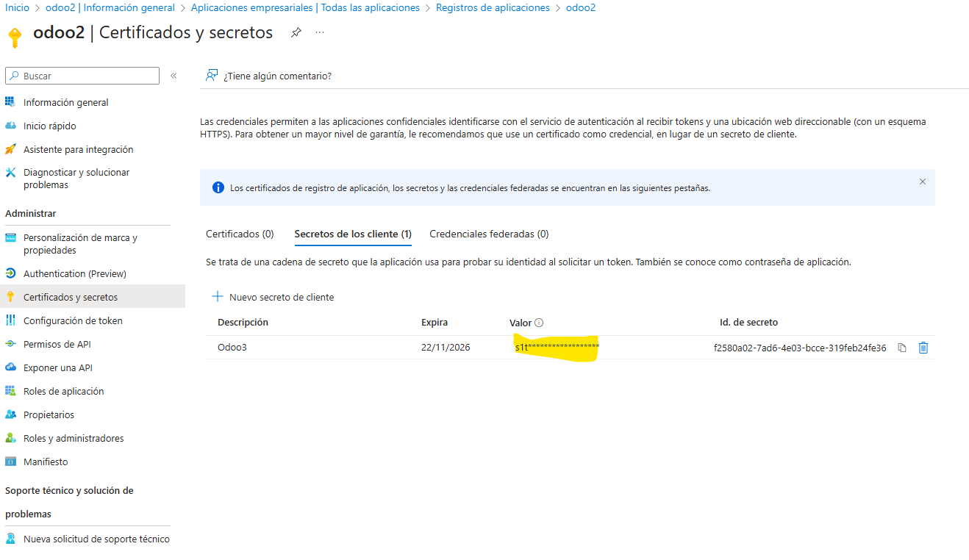
Task: Click the info icon next to Valor
Action: (x=539, y=323)
